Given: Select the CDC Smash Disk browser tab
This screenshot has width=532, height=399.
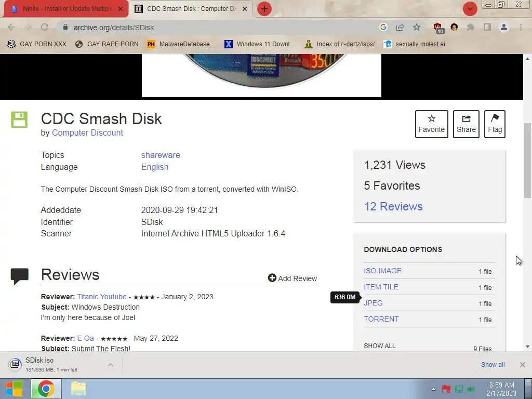Looking at the screenshot, I should click(x=190, y=8).
